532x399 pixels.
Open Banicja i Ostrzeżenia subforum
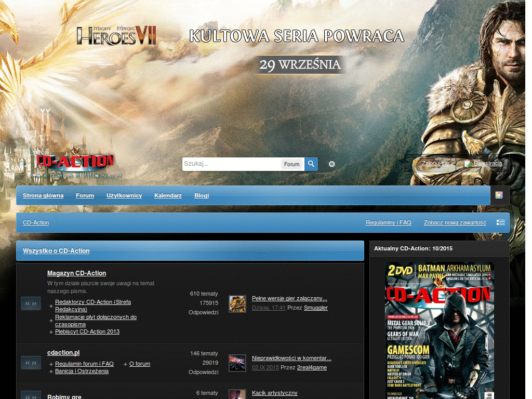pos(82,371)
